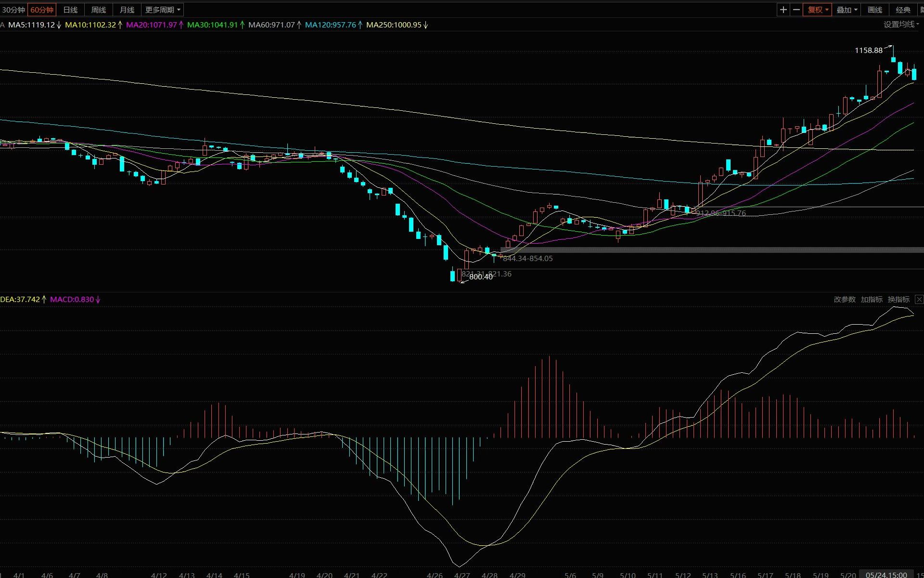924x578 pixels.
Task: Click the MA5:1119.12 label
Action: point(35,25)
